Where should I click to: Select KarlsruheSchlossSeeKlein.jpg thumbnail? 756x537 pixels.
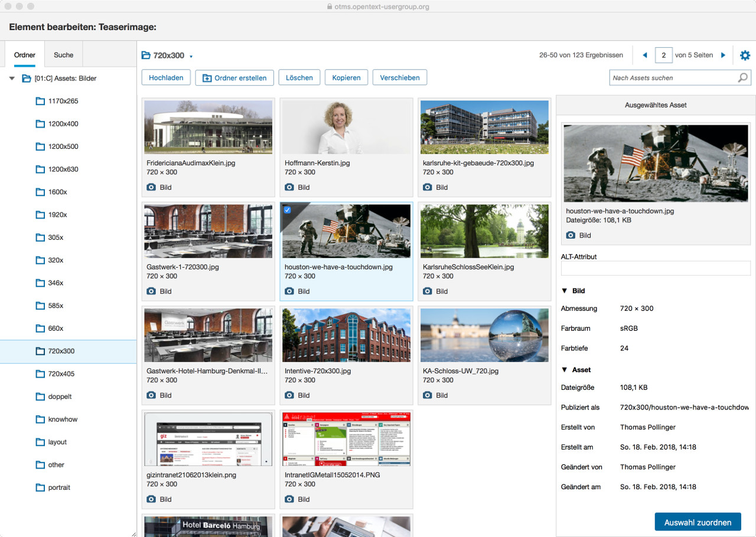click(484, 231)
